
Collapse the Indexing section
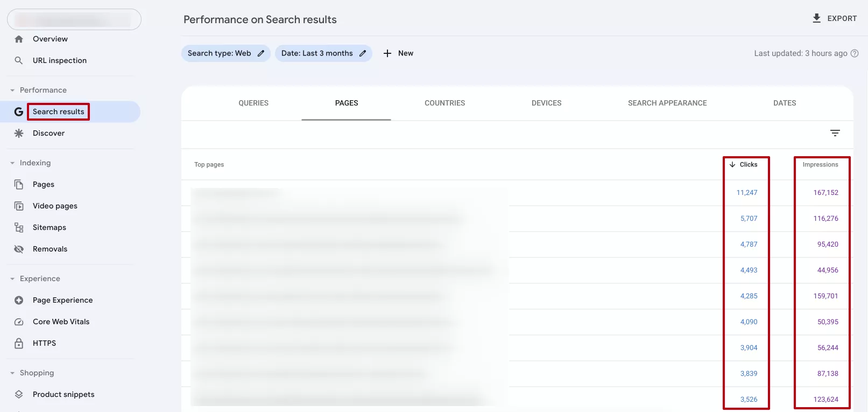tap(12, 163)
